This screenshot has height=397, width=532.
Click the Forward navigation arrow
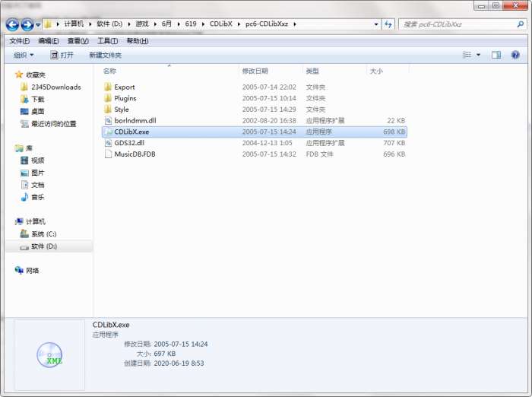(x=27, y=24)
